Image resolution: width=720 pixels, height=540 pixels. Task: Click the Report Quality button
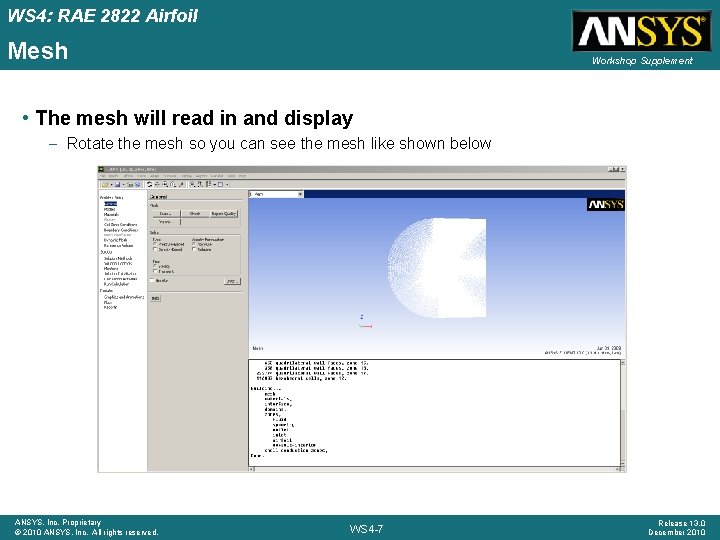coord(224,214)
